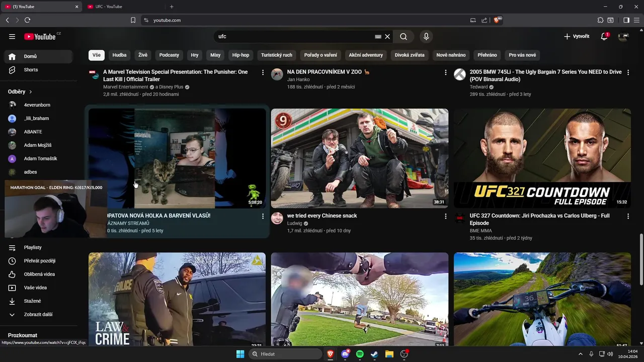The height and width of the screenshot is (362, 644).
Task: Open File Explorer from the taskbar
Action: point(389,354)
